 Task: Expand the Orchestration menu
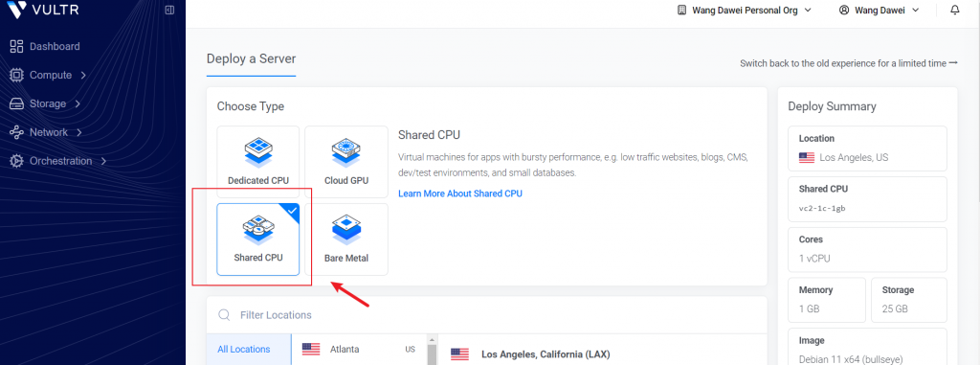click(58, 161)
